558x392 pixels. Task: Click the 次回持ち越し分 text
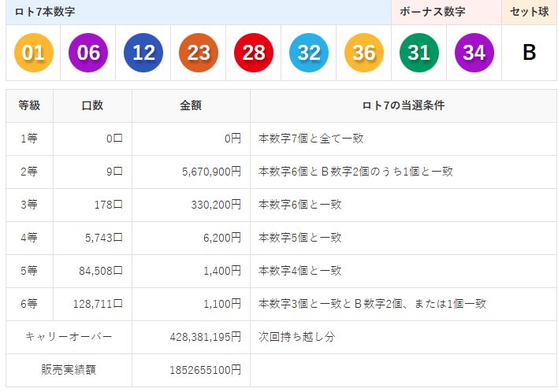click(297, 337)
